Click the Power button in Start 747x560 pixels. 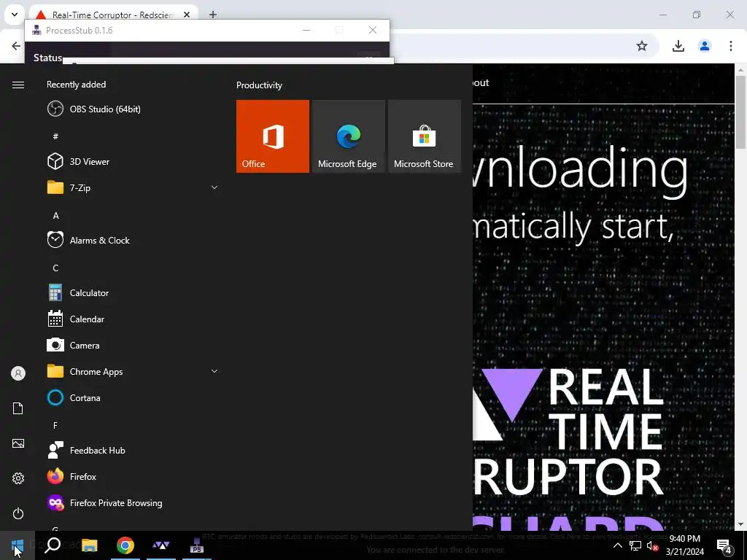(18, 513)
